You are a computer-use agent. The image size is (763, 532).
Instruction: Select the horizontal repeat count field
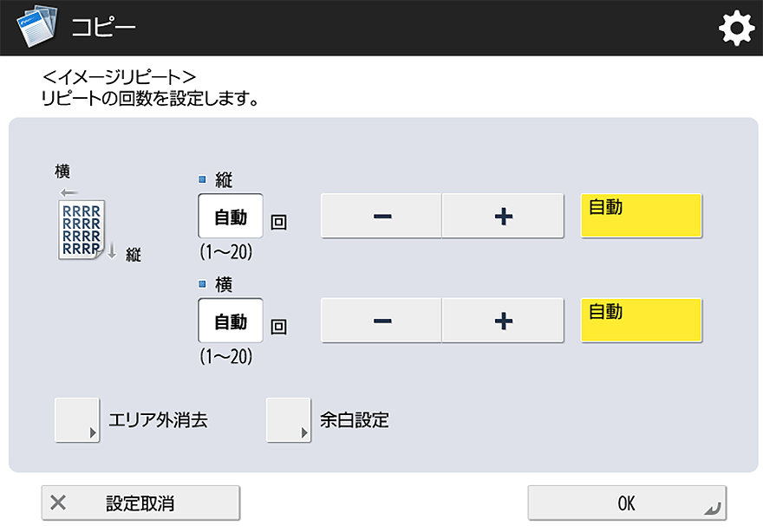pos(231,321)
